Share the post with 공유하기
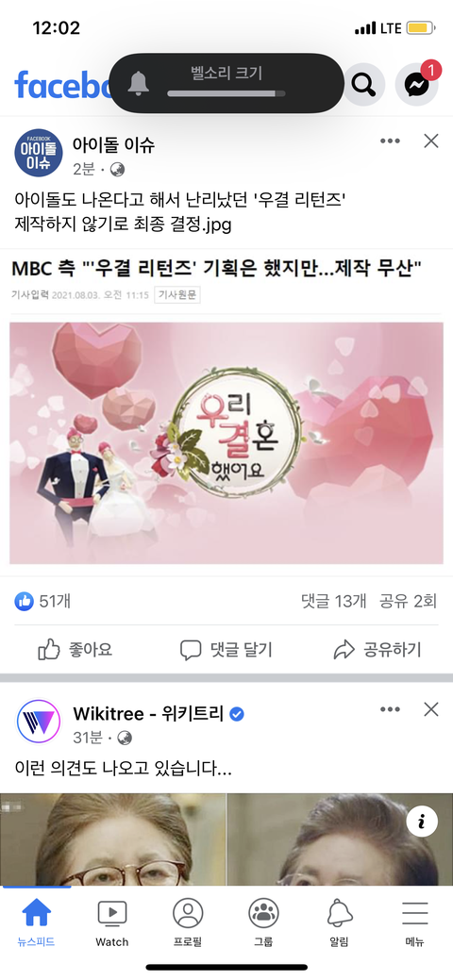This screenshot has height=980, width=453. 377,650
